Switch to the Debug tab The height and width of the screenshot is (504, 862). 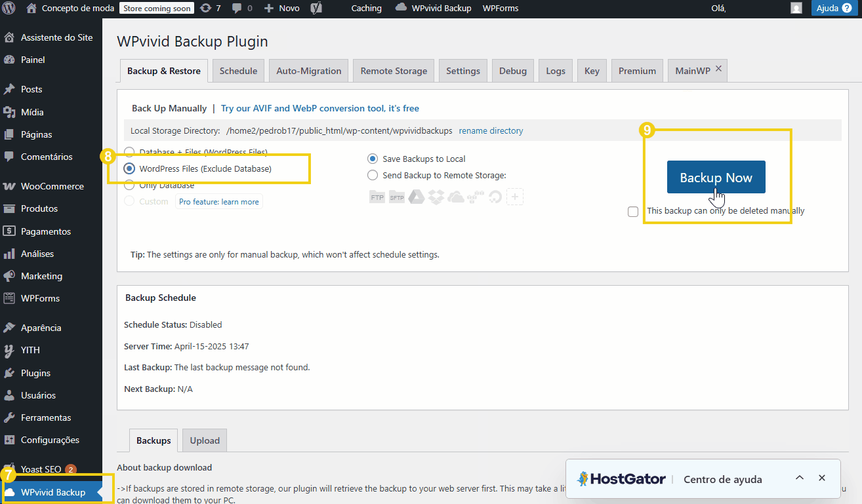pyautogui.click(x=513, y=71)
